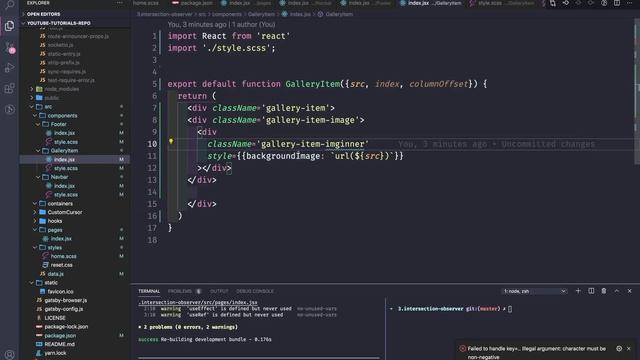The image size is (640, 360).
Task: Open the Explorer view in the activity bar
Action: pyautogui.click(x=10, y=26)
